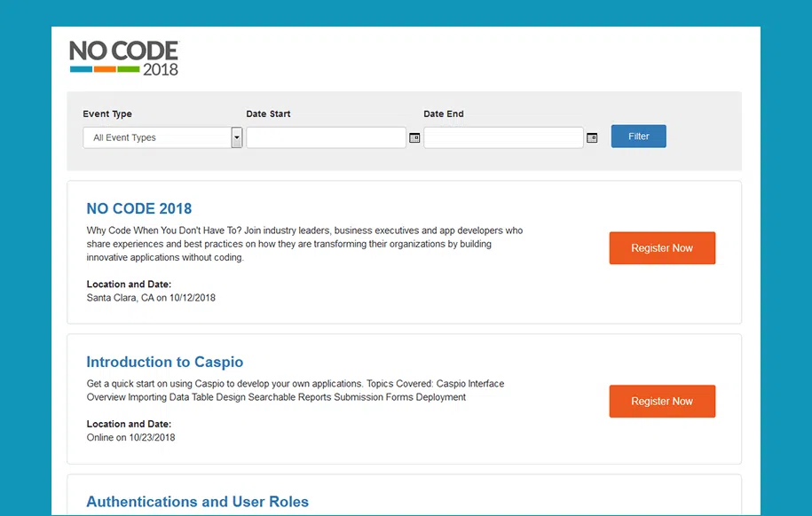The image size is (812, 516).
Task: Open the NO CODE 2018 event title link
Action: tap(139, 208)
